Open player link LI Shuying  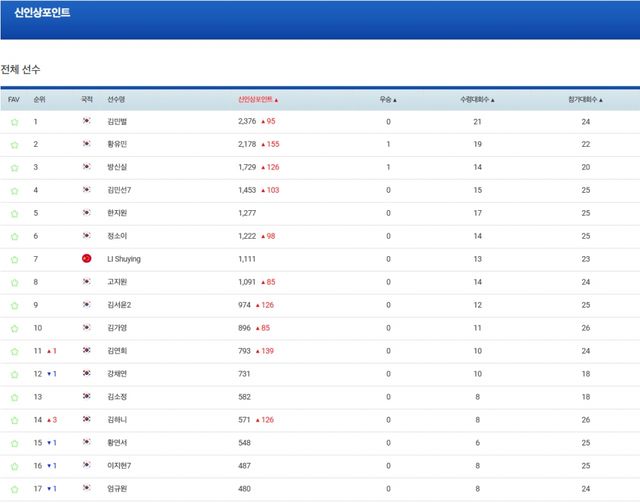(124, 259)
